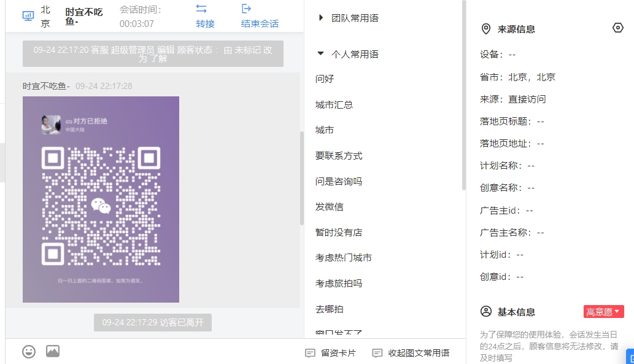634x364 pixels.
Task: Click the chat area vertical scrollbar
Action: tap(301, 178)
